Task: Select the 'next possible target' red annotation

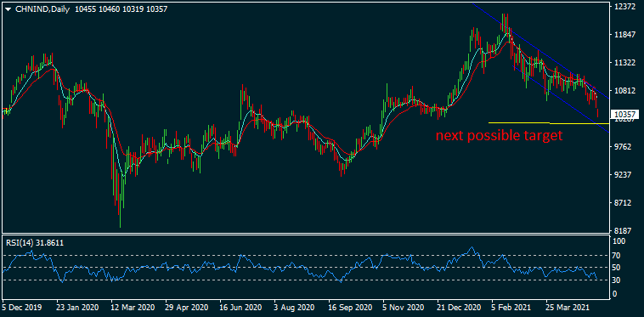Action: pos(499,136)
